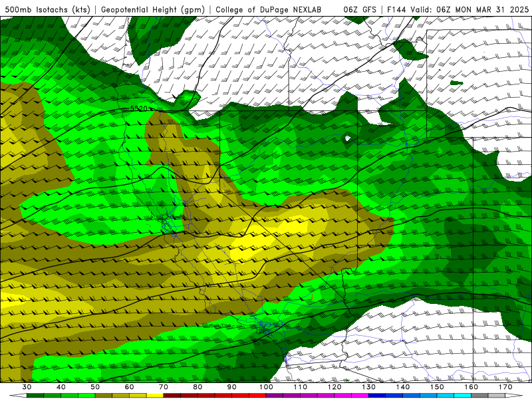Image resolution: width=532 pixels, height=399 pixels.
Task: Pick the cyan swatch just before 160
Action: coord(463,396)
